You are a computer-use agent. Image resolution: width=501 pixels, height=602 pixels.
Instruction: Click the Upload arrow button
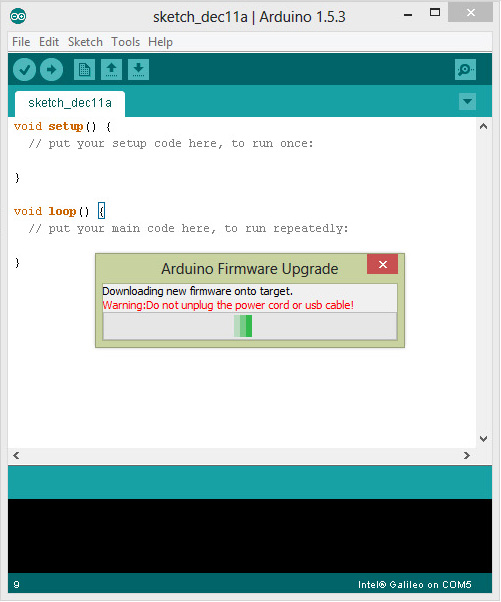(x=51, y=69)
